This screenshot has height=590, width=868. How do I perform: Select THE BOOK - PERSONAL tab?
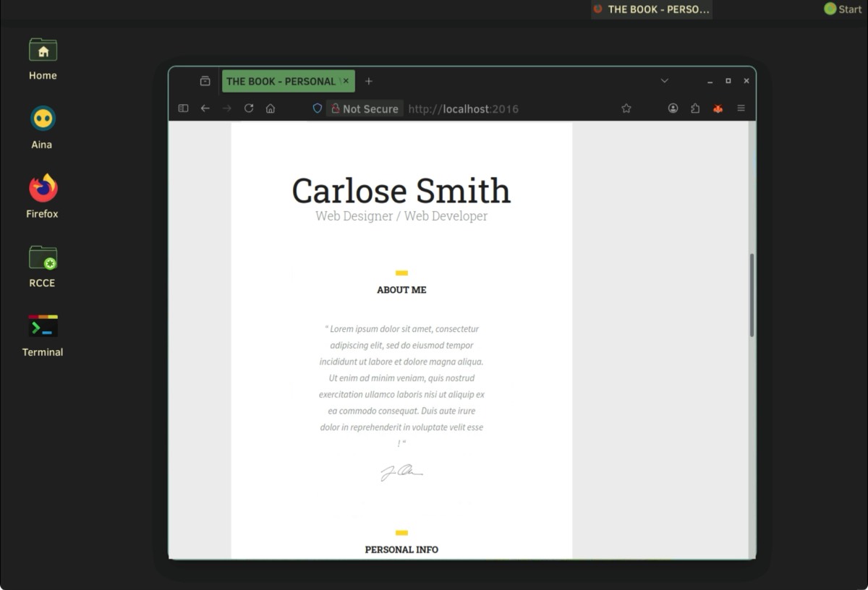pyautogui.click(x=279, y=81)
